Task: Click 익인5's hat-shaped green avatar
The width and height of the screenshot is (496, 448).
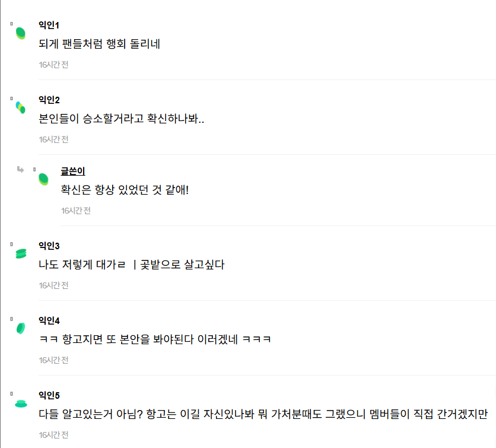Action: 21,403
